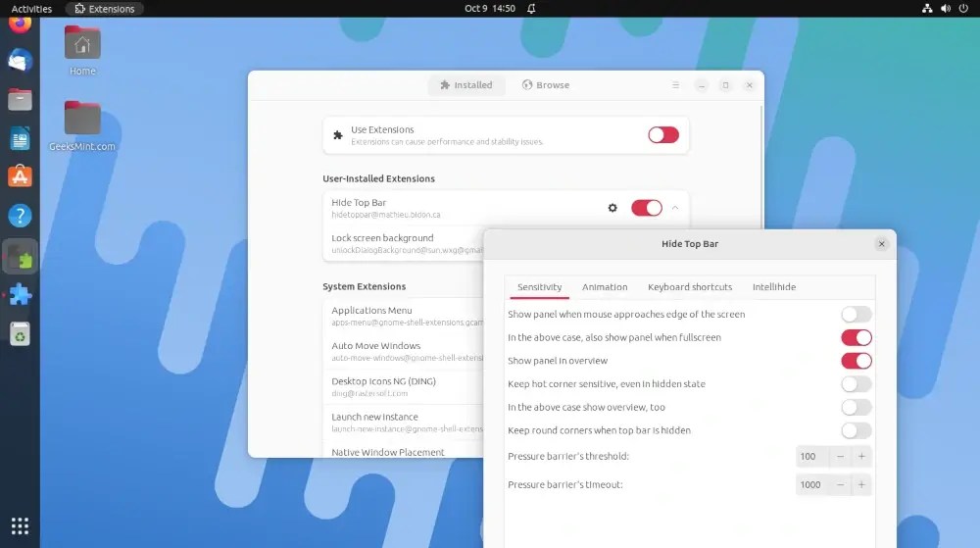This screenshot has height=548, width=980.
Task: Collapse the Hide Top Bar row chevron
Action: 675,208
